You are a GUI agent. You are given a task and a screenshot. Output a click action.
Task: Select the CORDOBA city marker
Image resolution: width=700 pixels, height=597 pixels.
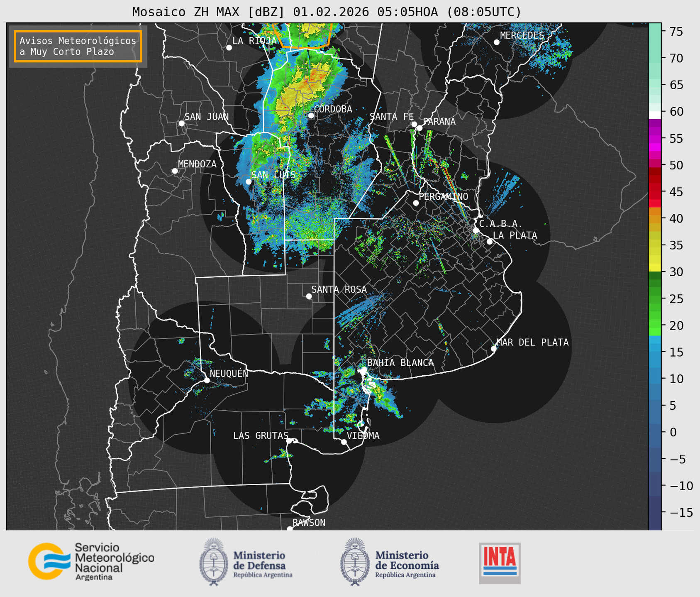[311, 115]
